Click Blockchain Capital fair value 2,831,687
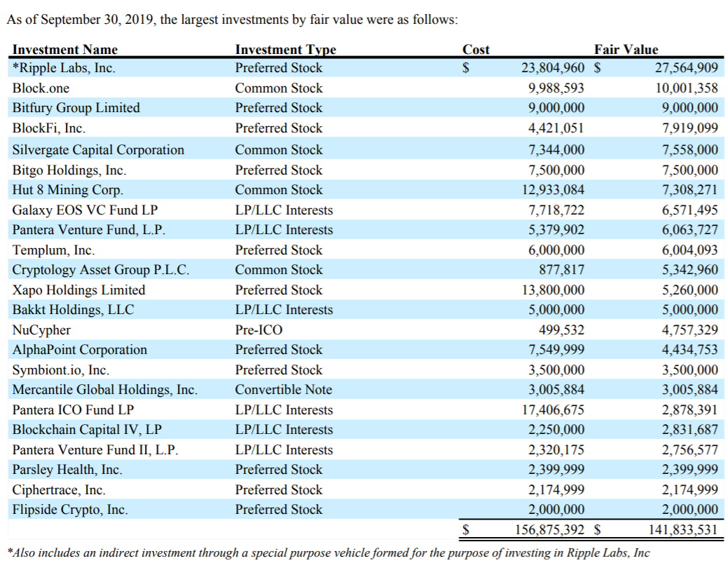The width and height of the screenshot is (728, 570). 690,430
